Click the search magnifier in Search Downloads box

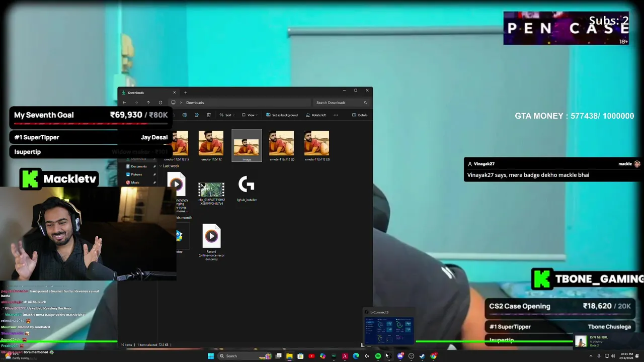coord(365,103)
